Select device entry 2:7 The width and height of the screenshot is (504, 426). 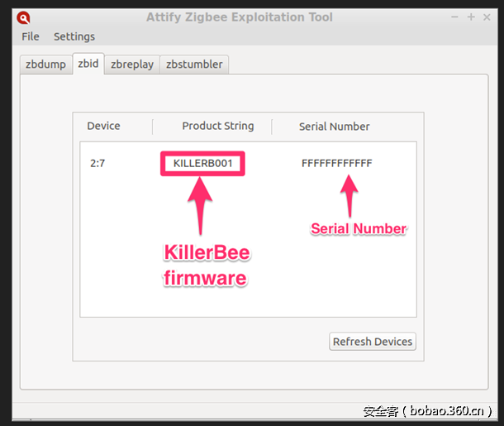[x=97, y=164]
